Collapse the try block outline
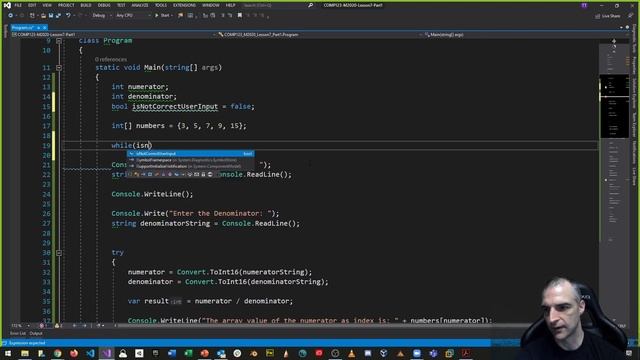640x360 pixels. pos(59,253)
